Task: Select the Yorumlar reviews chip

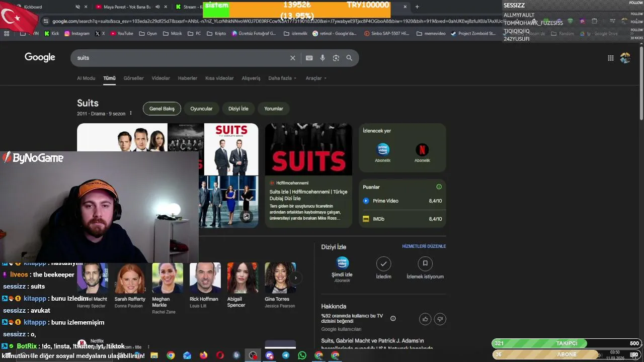Action: pos(274,109)
